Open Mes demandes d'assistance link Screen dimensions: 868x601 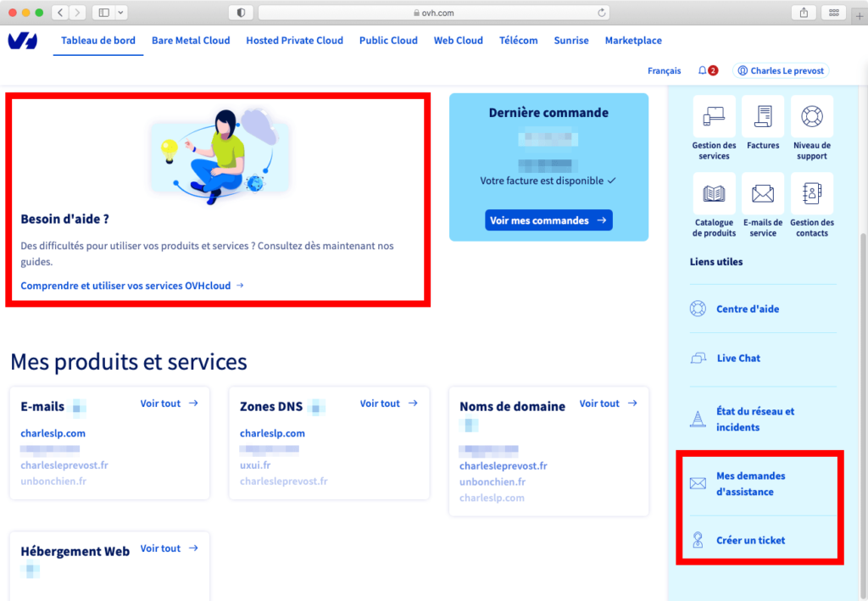tap(751, 484)
